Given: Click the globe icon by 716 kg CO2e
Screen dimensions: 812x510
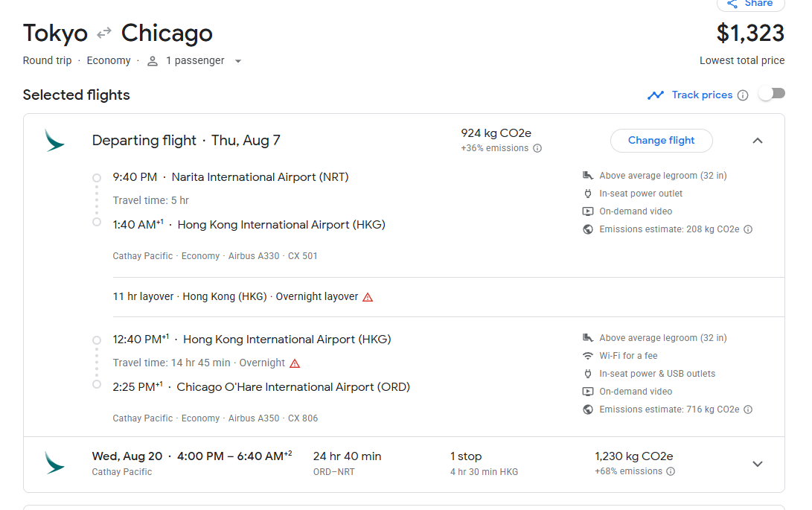Looking at the screenshot, I should pos(588,409).
